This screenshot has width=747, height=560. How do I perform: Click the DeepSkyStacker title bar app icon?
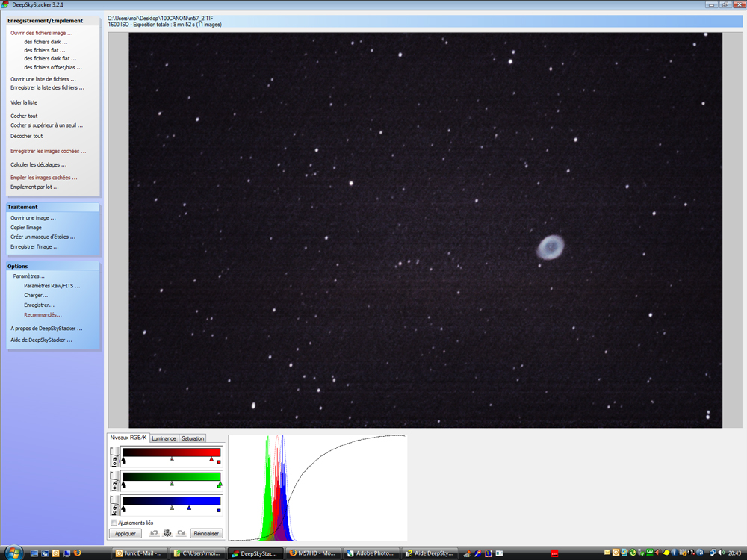(x=4, y=4)
